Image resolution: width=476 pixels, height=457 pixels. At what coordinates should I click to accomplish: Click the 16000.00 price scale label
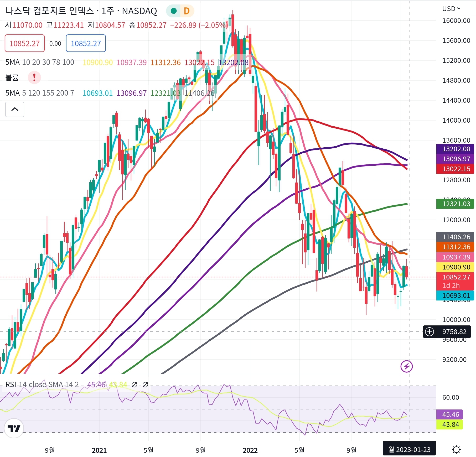(x=456, y=20)
